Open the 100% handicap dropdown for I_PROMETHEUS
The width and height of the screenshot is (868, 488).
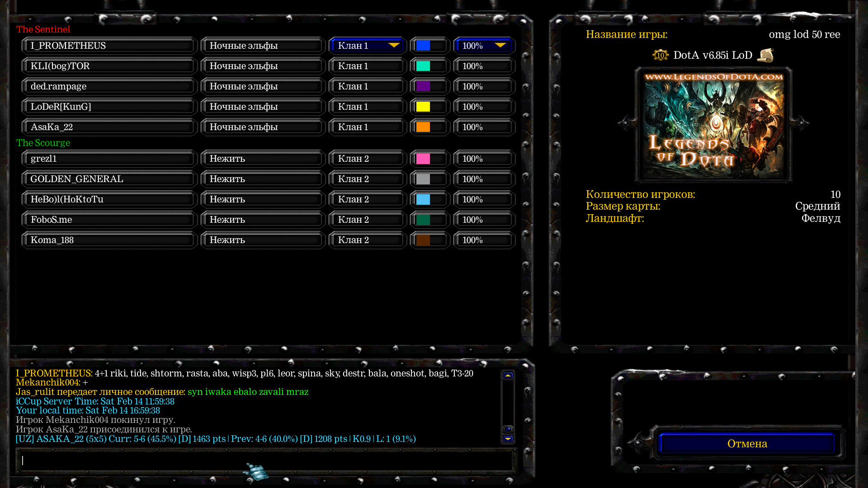[484, 46]
